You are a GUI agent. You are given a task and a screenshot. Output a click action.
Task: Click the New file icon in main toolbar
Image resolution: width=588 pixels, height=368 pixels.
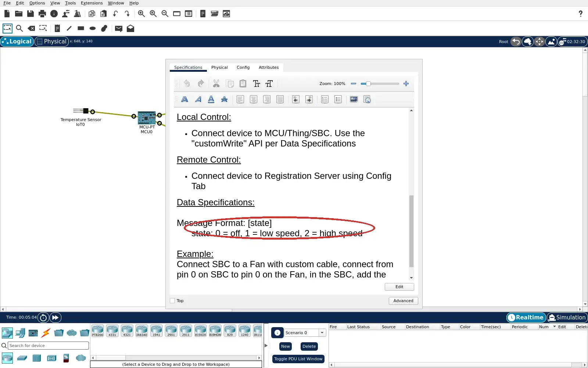click(x=7, y=14)
